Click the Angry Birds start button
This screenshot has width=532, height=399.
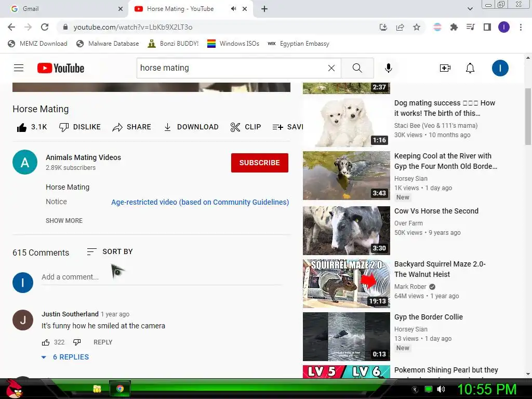click(x=14, y=389)
